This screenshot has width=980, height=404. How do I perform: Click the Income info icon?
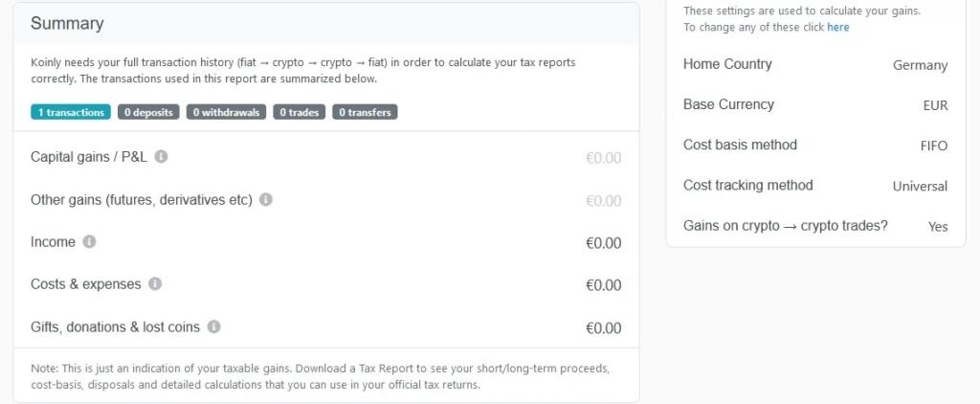[x=89, y=242]
